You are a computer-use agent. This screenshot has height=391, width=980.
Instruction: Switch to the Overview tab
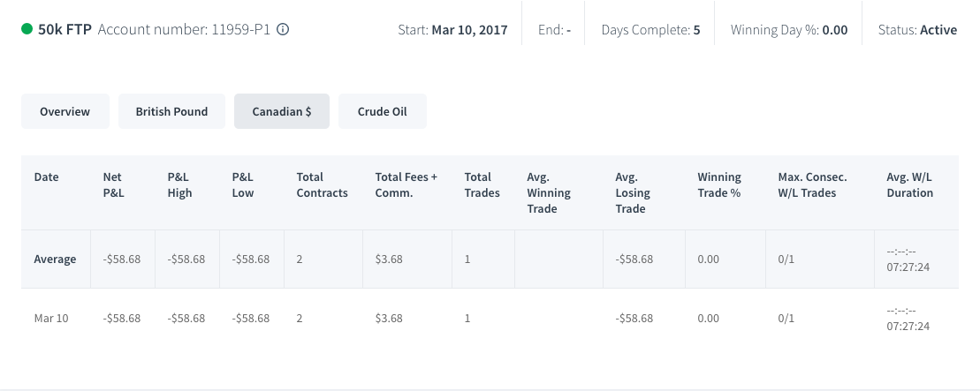pyautogui.click(x=65, y=112)
